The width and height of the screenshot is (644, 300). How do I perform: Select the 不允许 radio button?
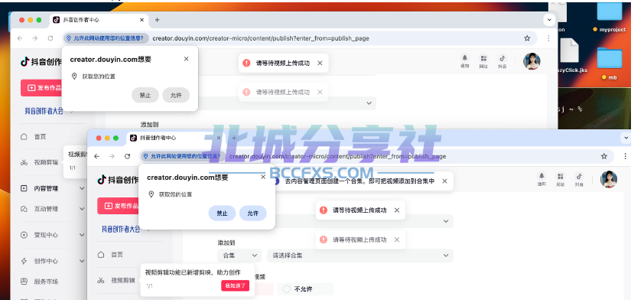286,289
